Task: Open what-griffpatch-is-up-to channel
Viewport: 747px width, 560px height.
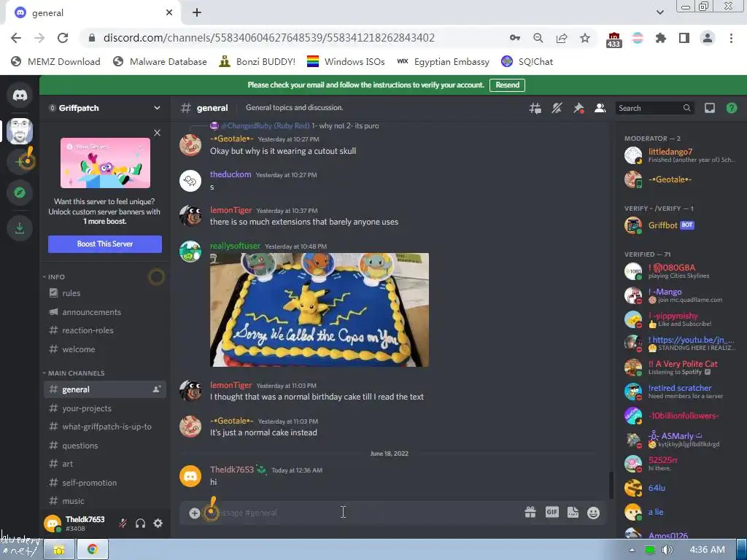Action: tap(105, 427)
